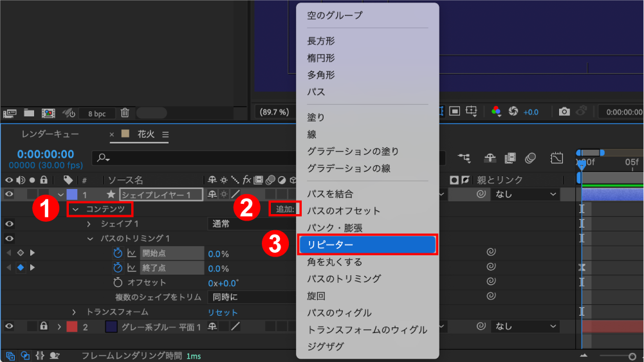Image resolution: width=644 pixels, height=362 pixels.
Task: Click the オフセット value 0x+0.0°
Action: point(223,283)
